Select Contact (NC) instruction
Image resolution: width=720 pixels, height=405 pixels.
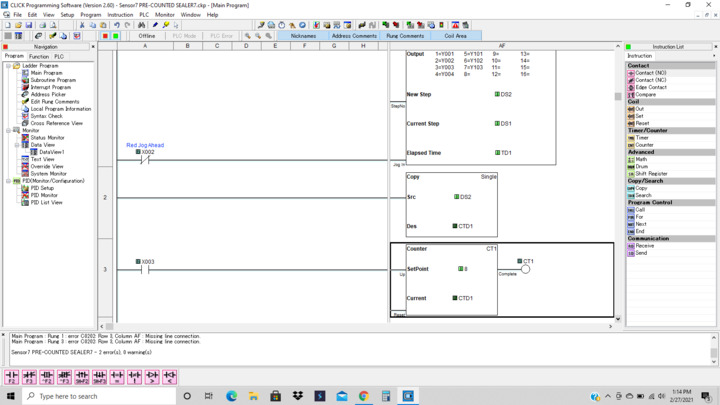click(x=650, y=80)
